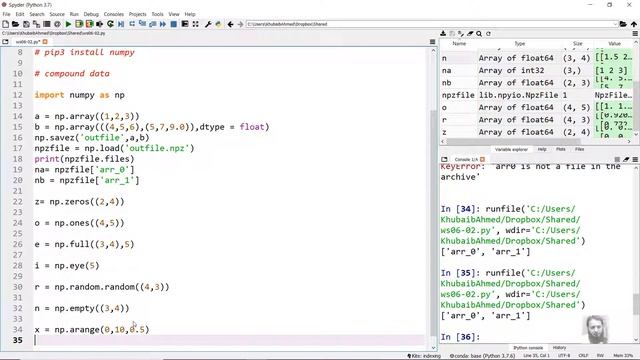The height and width of the screenshot is (360, 640).
Task: Stop debugging with the blue square icon
Action: (x=173, y=24)
